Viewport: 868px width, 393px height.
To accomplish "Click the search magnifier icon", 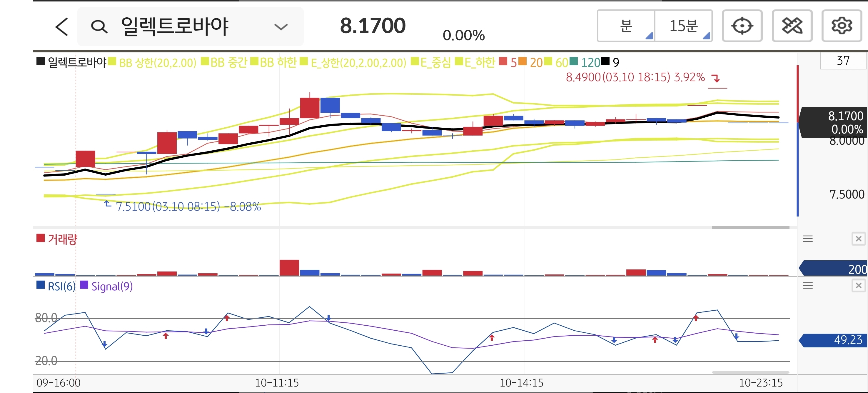I will pyautogui.click(x=99, y=27).
